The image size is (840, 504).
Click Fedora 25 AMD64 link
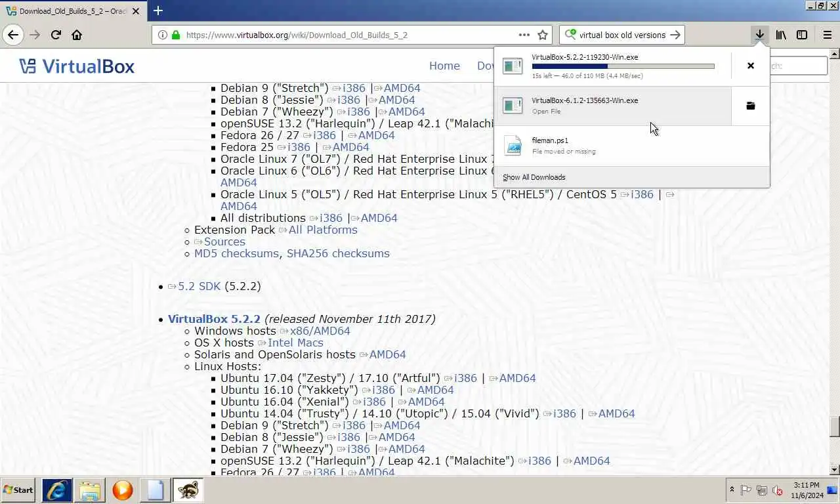tap(350, 147)
